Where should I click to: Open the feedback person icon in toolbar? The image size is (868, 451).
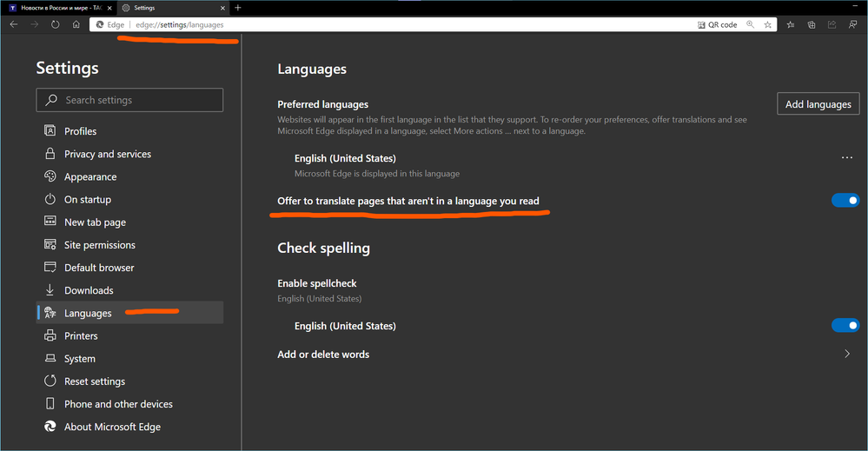[x=852, y=24]
